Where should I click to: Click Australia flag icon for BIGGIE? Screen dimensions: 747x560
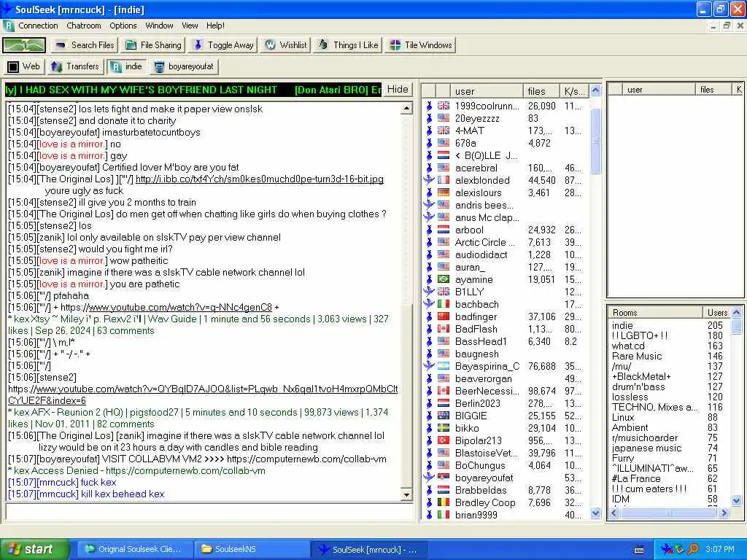coord(444,415)
